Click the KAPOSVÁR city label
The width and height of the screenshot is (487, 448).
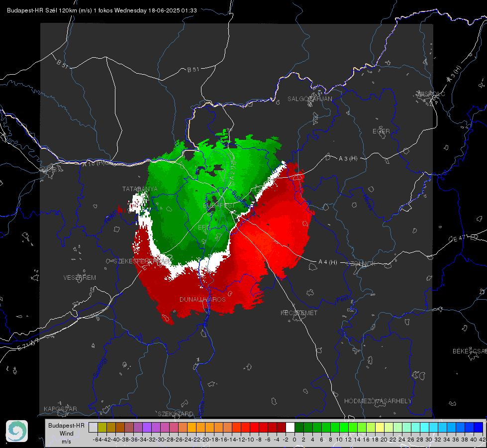(60, 409)
